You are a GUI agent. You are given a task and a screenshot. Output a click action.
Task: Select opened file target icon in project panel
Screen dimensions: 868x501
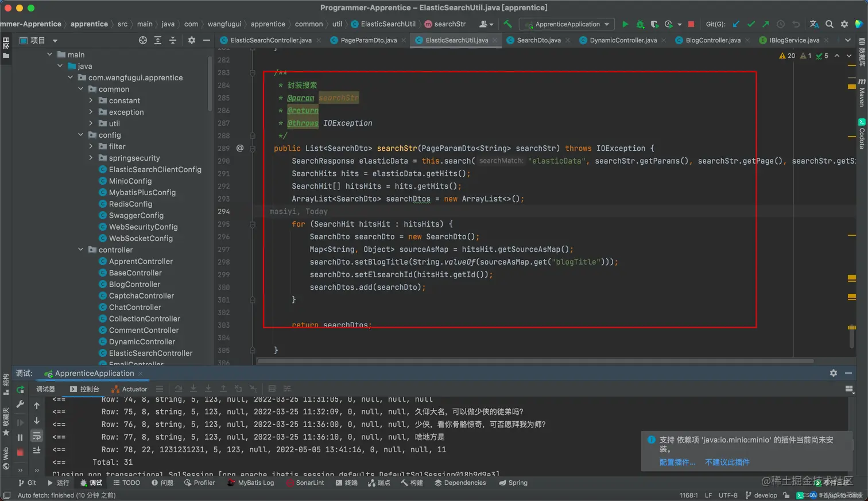143,40
